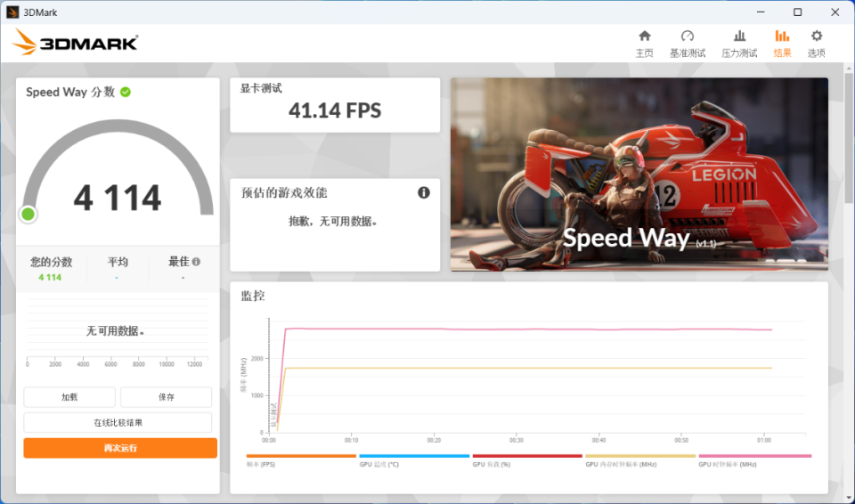Click the Speed Way benchmark thumbnail
The height and width of the screenshot is (504, 855).
click(639, 175)
